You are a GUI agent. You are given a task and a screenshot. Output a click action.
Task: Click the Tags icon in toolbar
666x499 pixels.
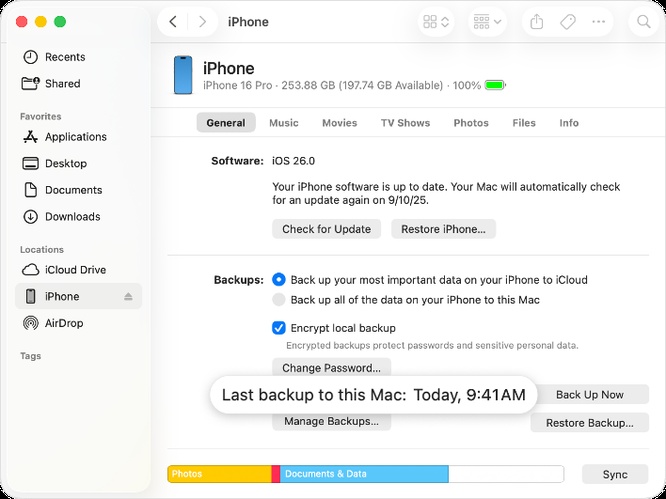pyautogui.click(x=568, y=22)
